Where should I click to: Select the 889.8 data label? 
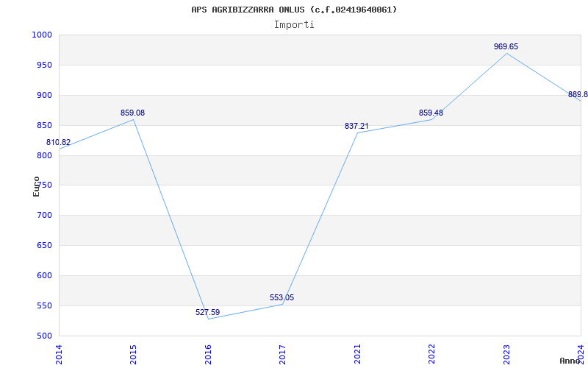tap(578, 94)
